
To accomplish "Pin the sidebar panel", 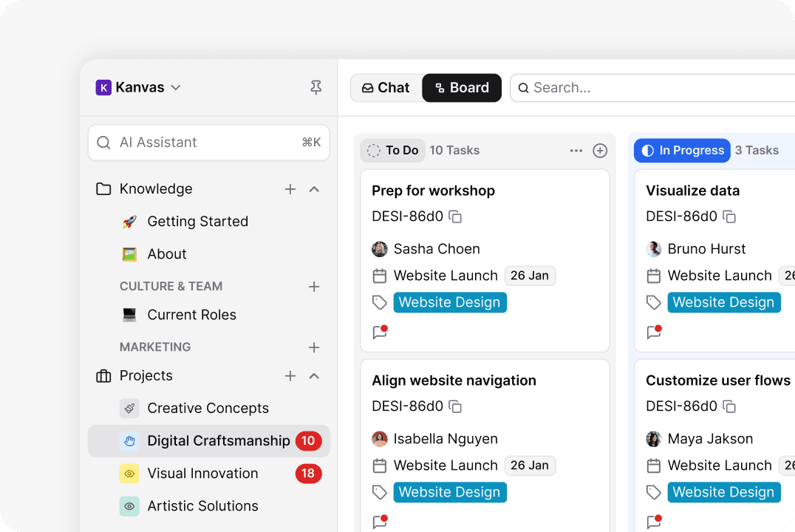I will pyautogui.click(x=315, y=87).
